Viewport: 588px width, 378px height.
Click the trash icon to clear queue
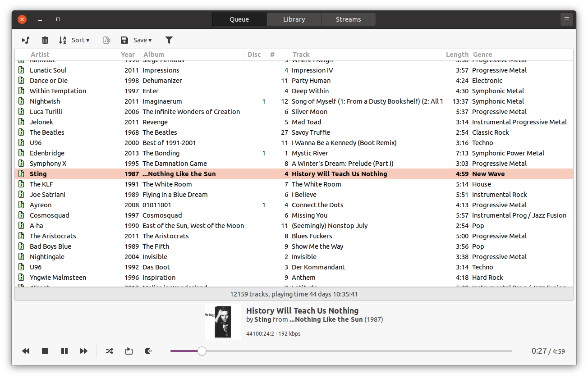[x=45, y=40]
